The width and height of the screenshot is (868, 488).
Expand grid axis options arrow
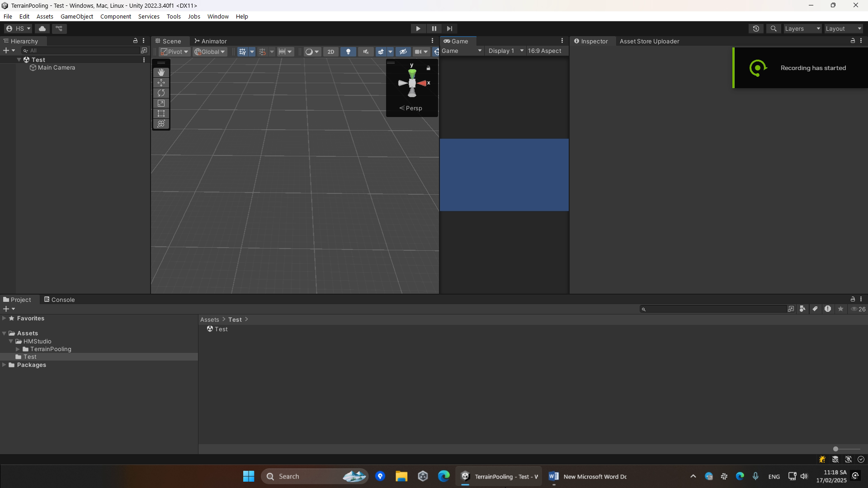[252, 52]
